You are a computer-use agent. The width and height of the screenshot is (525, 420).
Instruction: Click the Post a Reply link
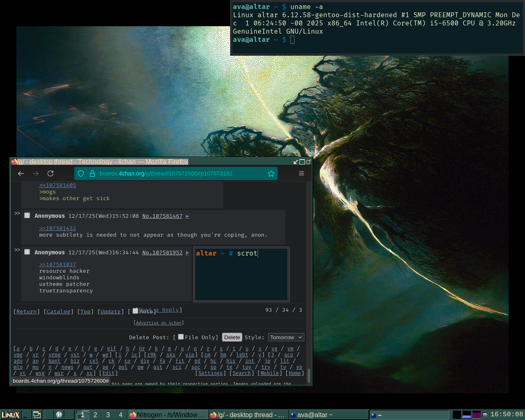tap(159, 310)
